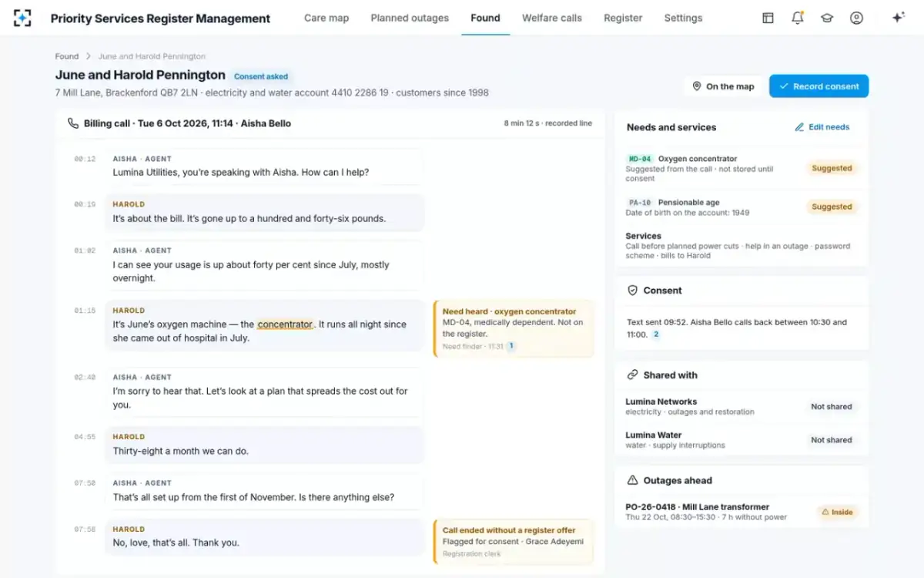Screen dimensions: 924x578
Task: Click the shield icon beside Consent
Action: pos(633,291)
